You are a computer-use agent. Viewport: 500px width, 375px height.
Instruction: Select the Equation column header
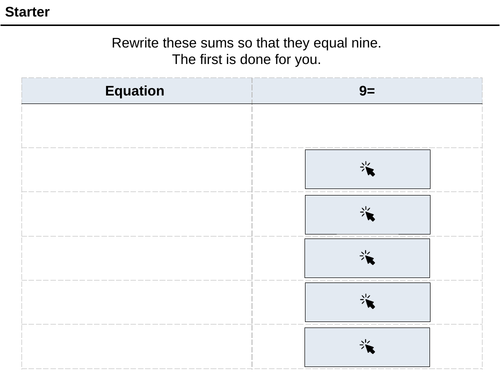(137, 91)
